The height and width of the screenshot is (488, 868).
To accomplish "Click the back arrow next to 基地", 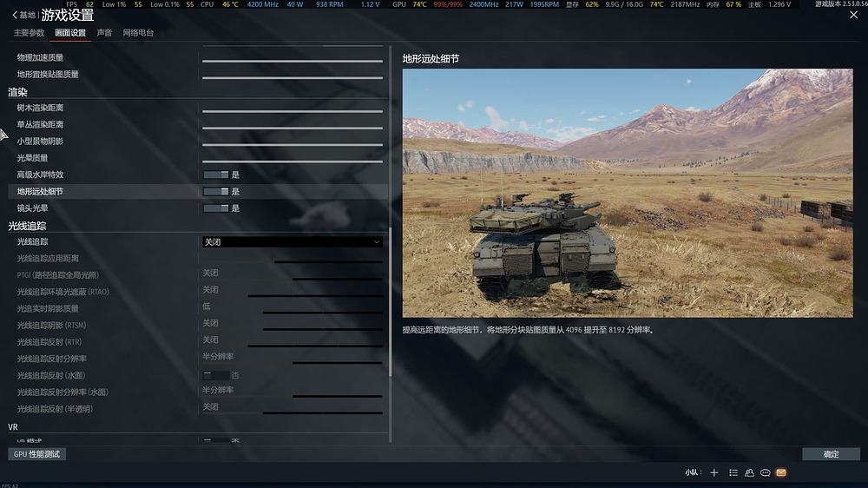I will coord(13,15).
